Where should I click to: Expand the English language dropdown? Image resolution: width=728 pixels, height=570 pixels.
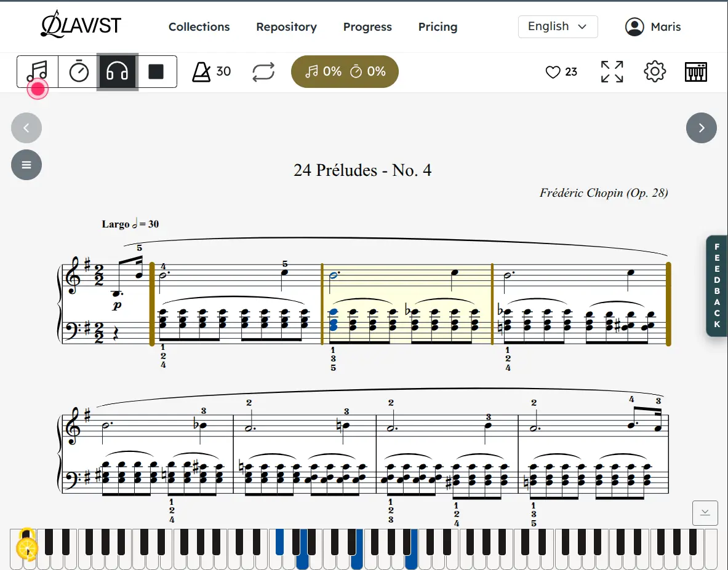(558, 26)
